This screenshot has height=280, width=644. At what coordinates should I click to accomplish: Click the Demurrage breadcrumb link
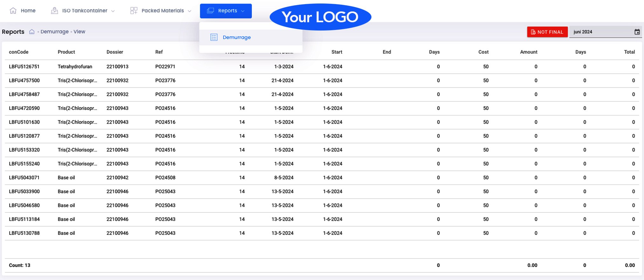pyautogui.click(x=54, y=31)
